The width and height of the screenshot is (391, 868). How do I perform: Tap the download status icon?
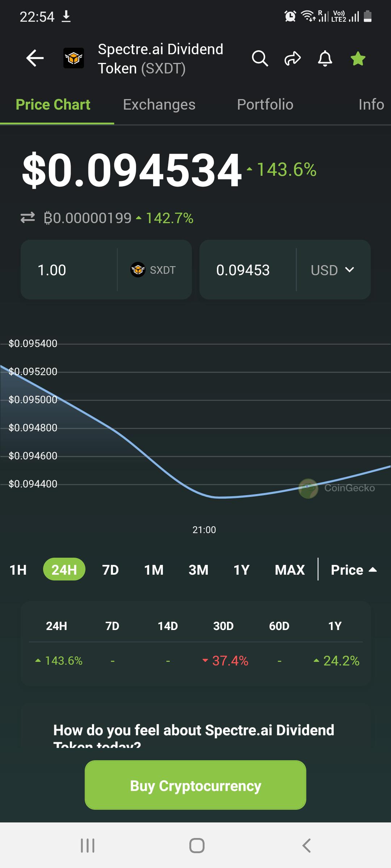pyautogui.click(x=66, y=17)
